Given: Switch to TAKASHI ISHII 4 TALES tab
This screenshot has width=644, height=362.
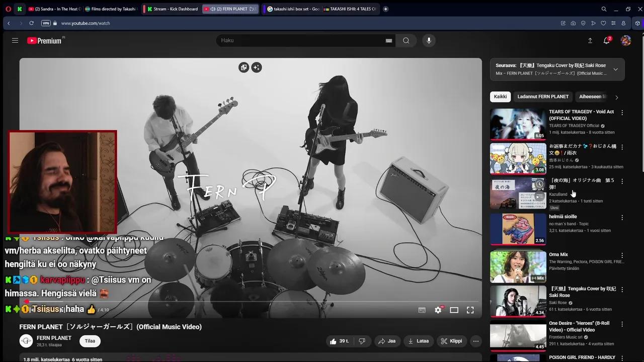Looking at the screenshot, I should pos(350,9).
